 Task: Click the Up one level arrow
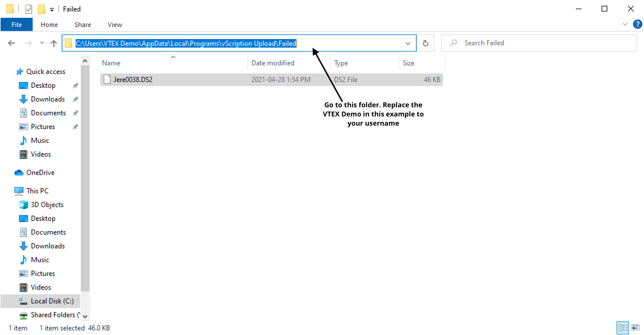point(54,43)
